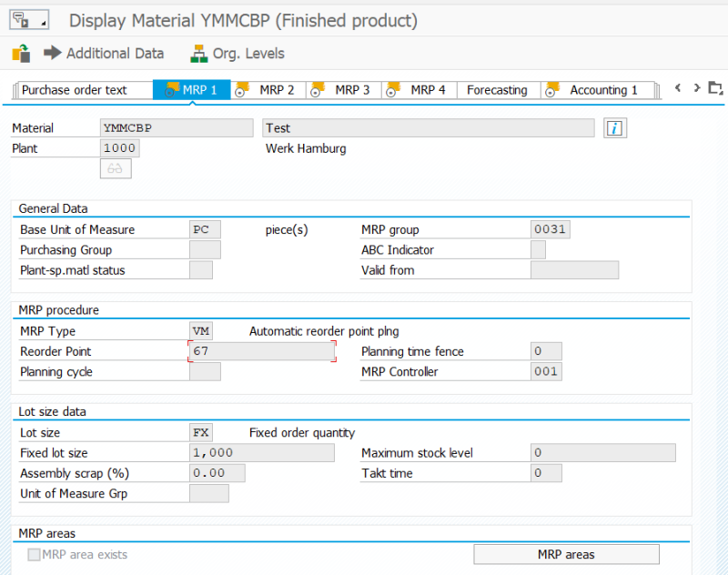The height and width of the screenshot is (575, 728).
Task: Open Additional Data
Action: tap(104, 54)
